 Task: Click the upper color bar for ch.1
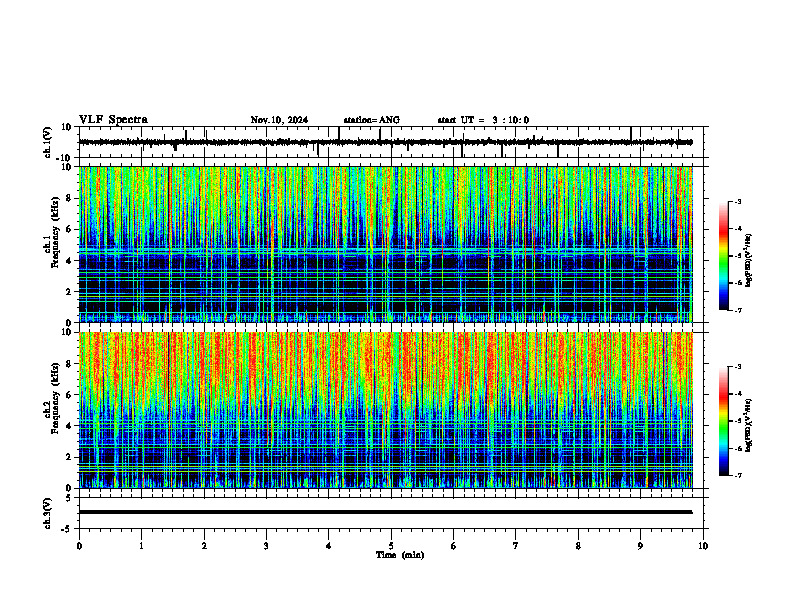[724, 256]
